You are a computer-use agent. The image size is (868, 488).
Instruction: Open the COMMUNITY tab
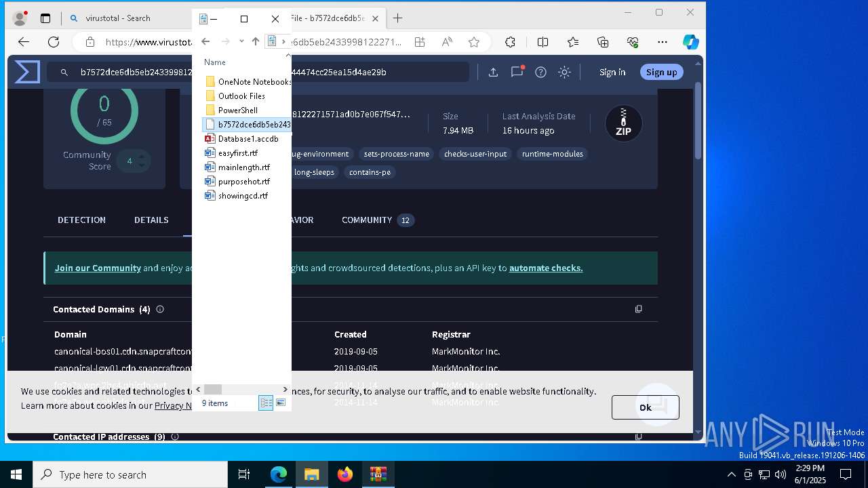point(378,220)
